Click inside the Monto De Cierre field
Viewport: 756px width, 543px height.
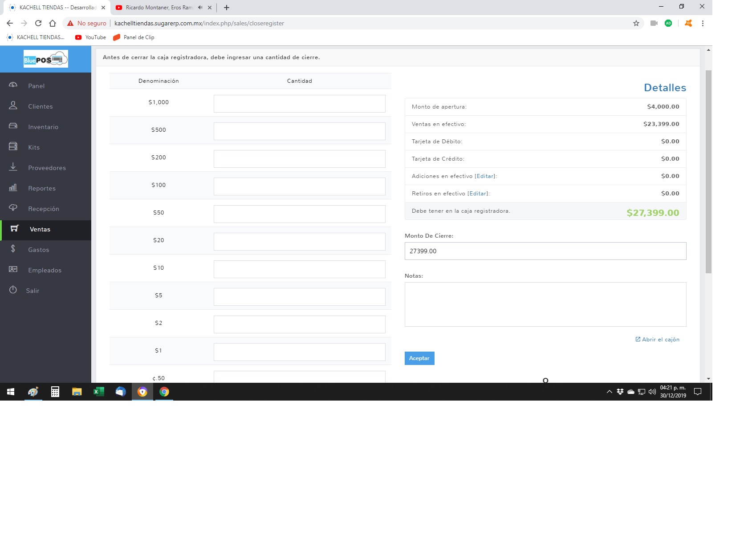[545, 251]
